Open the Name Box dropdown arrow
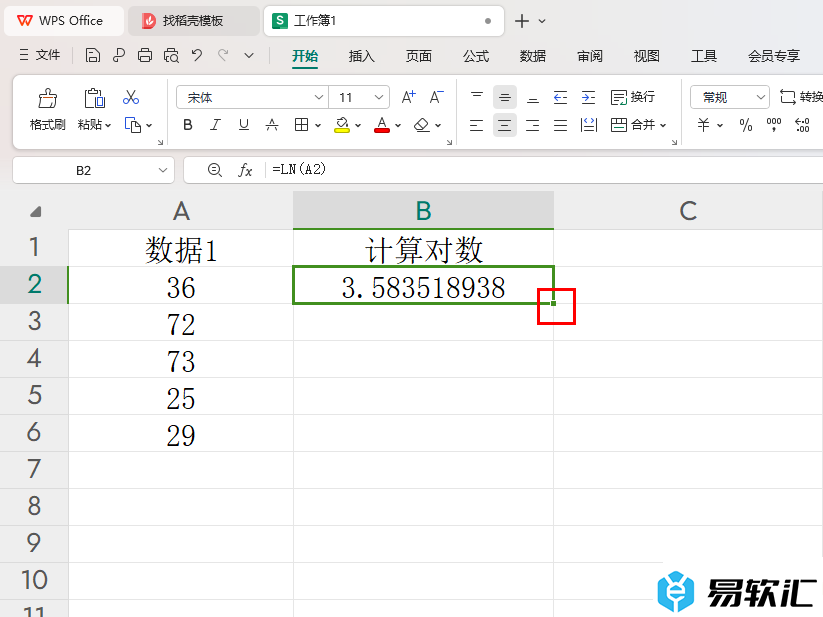This screenshot has height=617, width=823. (163, 170)
